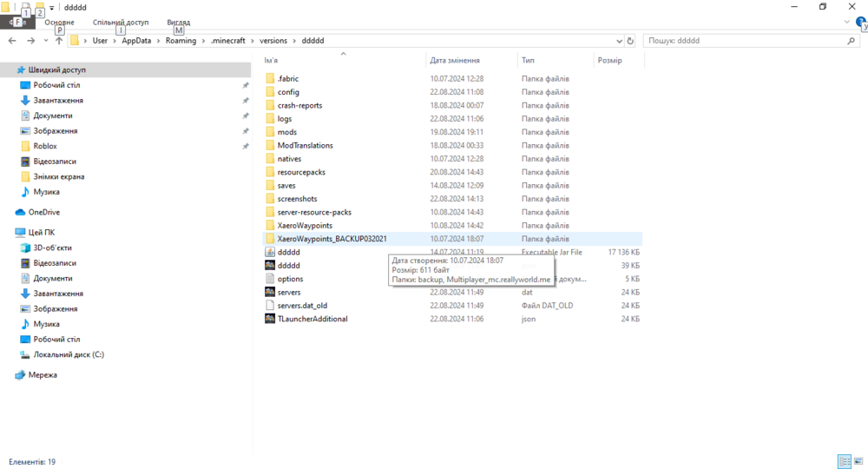This screenshot has height=469, width=868.
Task: Open the Основне ribbon tab
Action: [x=59, y=23]
